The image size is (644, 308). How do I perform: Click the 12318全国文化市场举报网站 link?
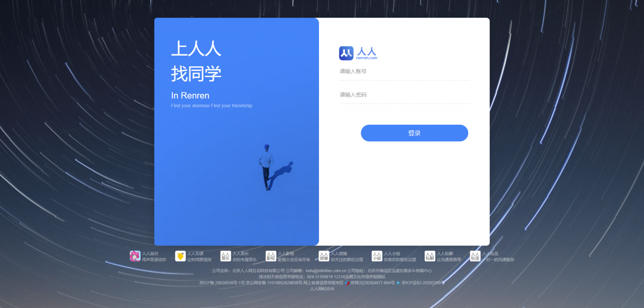(360, 277)
